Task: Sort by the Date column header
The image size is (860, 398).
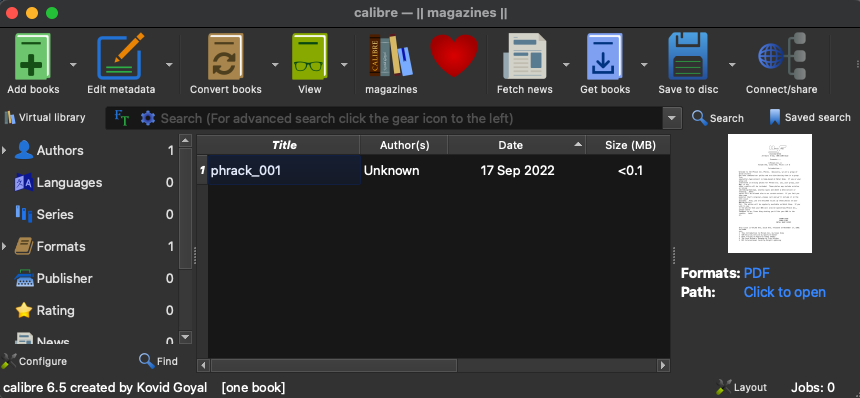Action: tap(516, 145)
